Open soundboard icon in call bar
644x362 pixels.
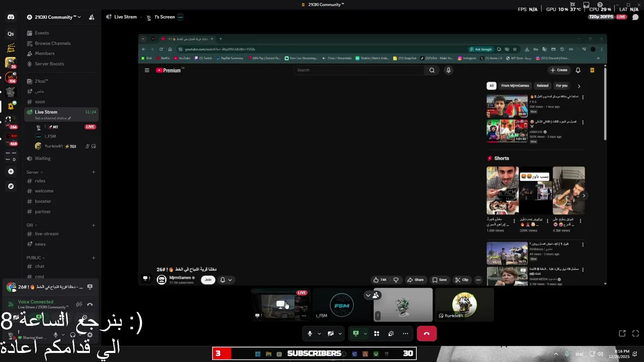click(x=391, y=333)
